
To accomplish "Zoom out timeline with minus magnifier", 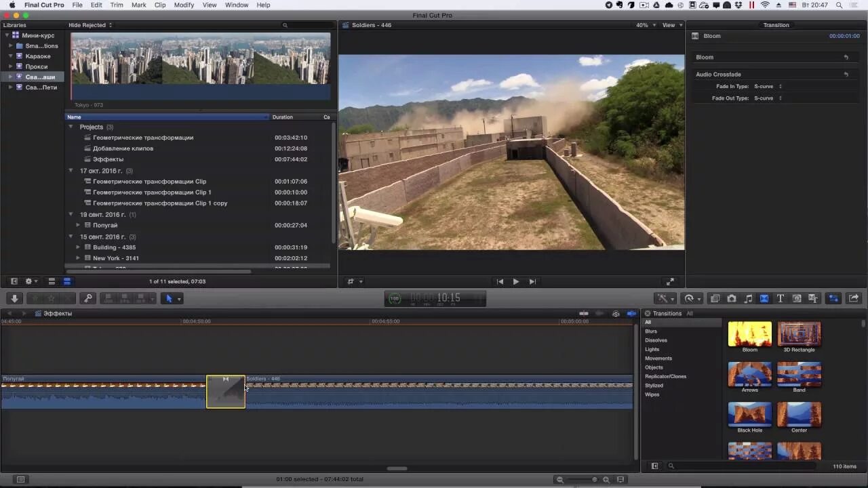I will tap(559, 479).
